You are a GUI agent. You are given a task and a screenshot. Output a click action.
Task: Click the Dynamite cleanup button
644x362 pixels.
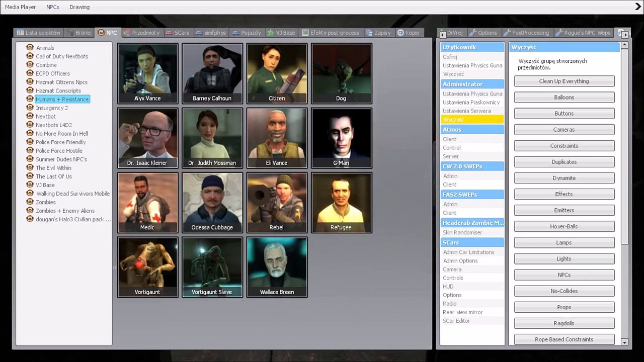(x=564, y=178)
